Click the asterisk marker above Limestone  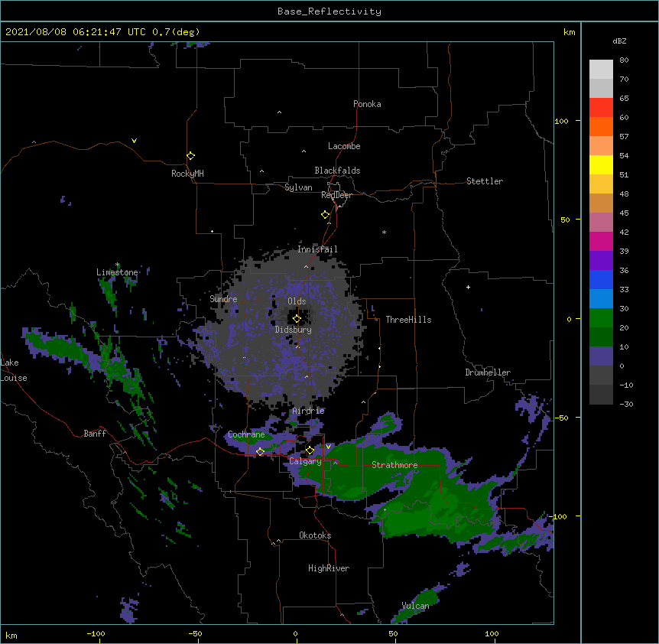click(x=117, y=265)
